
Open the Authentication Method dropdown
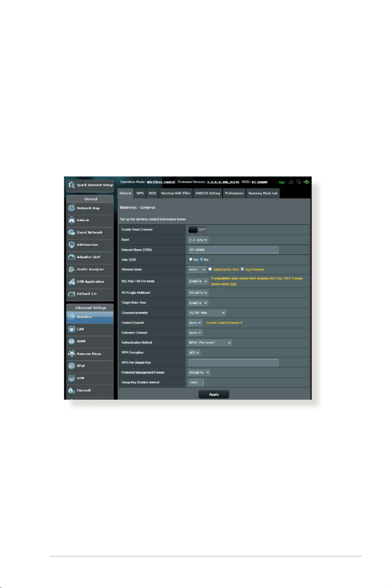(210, 342)
